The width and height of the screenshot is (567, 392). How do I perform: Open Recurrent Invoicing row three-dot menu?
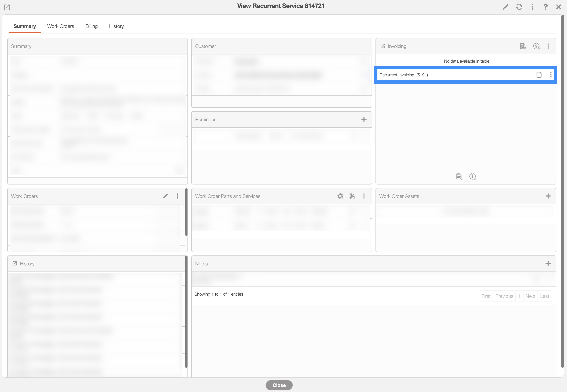551,75
